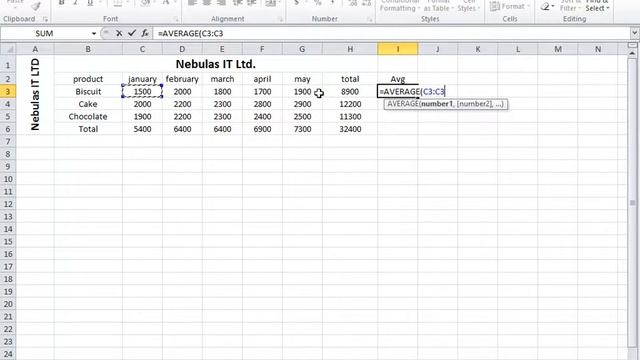The width and height of the screenshot is (640, 360).
Task: Click the vertical scrollbar up arrow
Action: click(x=632, y=53)
